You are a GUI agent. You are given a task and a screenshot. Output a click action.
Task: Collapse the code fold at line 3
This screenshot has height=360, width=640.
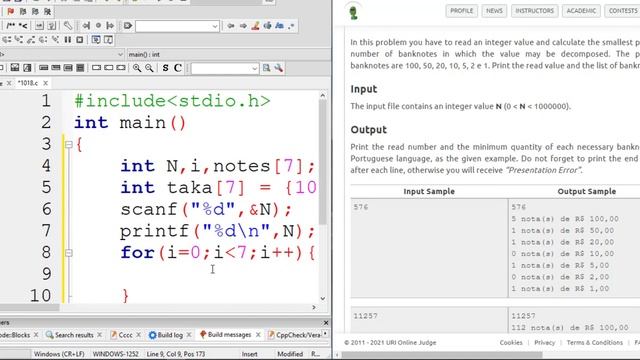point(69,144)
